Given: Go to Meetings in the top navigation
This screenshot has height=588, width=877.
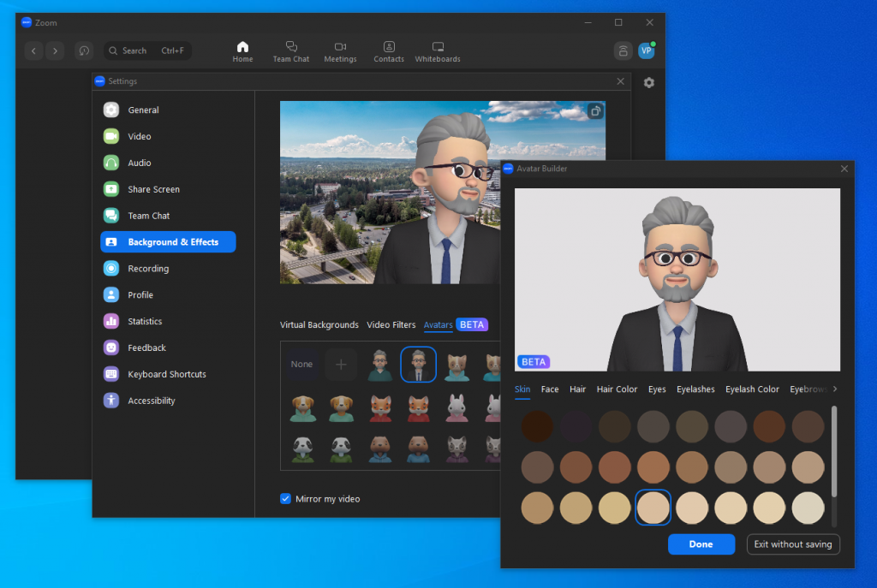Looking at the screenshot, I should click(340, 50).
